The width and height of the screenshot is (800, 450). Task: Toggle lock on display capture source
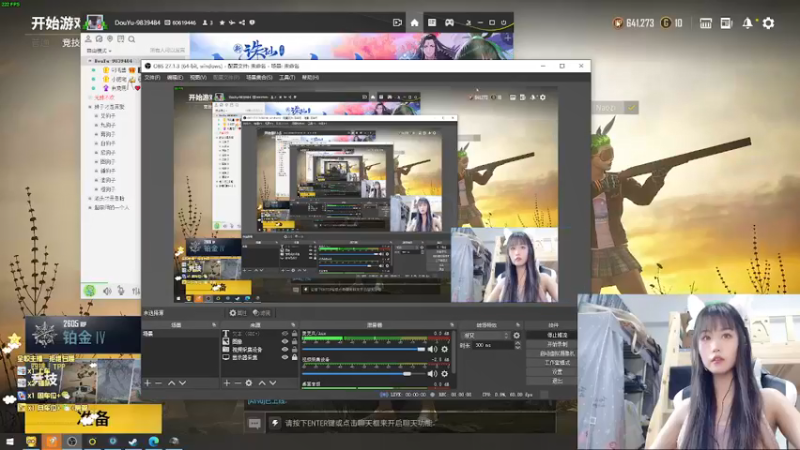click(x=294, y=358)
